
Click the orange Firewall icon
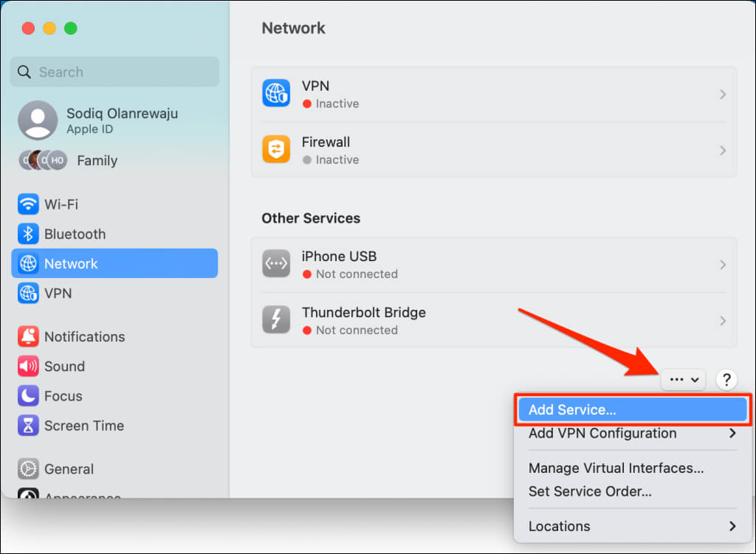click(276, 149)
